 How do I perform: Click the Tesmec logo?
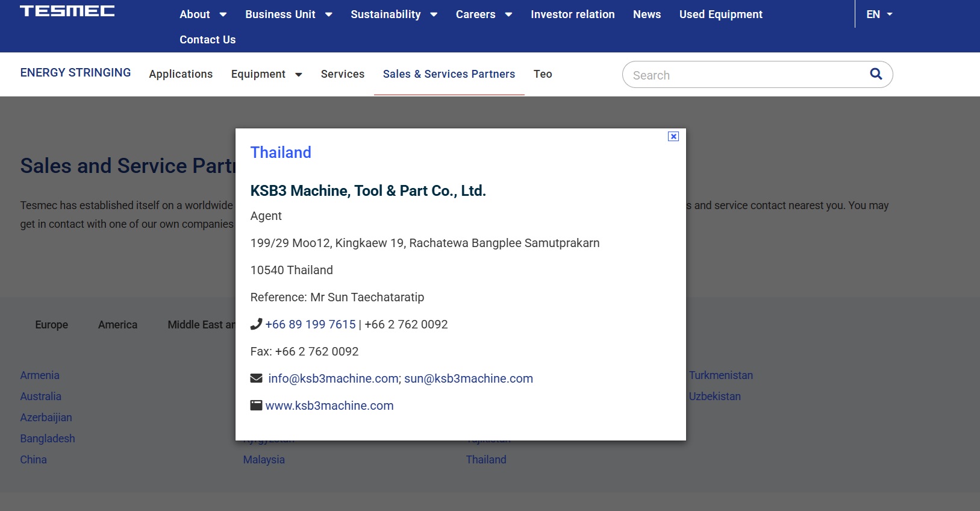(x=67, y=11)
